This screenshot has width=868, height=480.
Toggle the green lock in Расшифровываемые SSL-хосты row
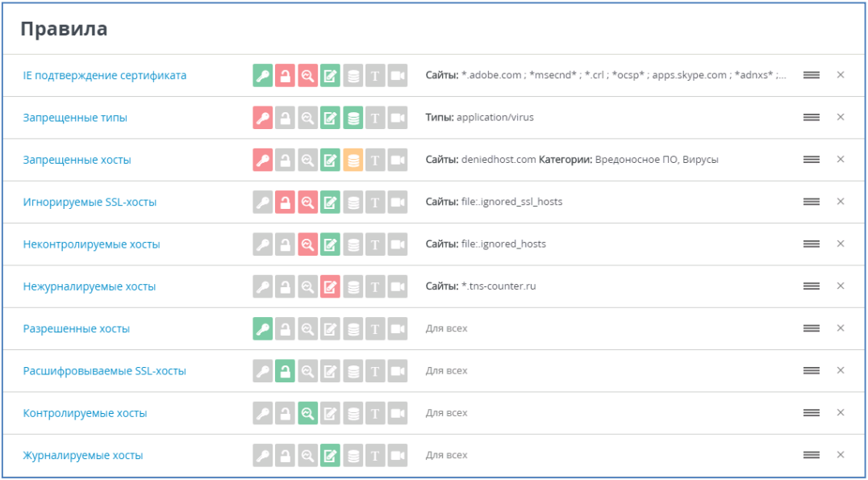(x=285, y=371)
